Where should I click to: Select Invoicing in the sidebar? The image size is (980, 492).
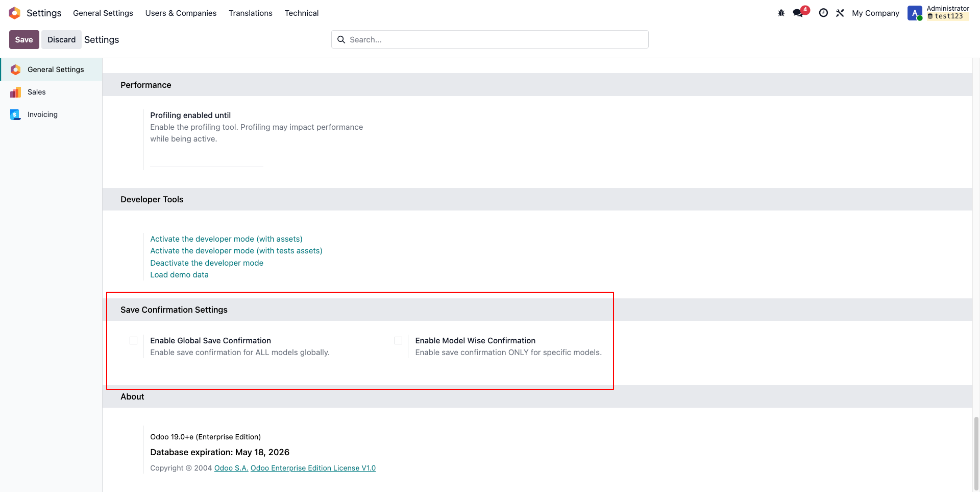coord(51,114)
